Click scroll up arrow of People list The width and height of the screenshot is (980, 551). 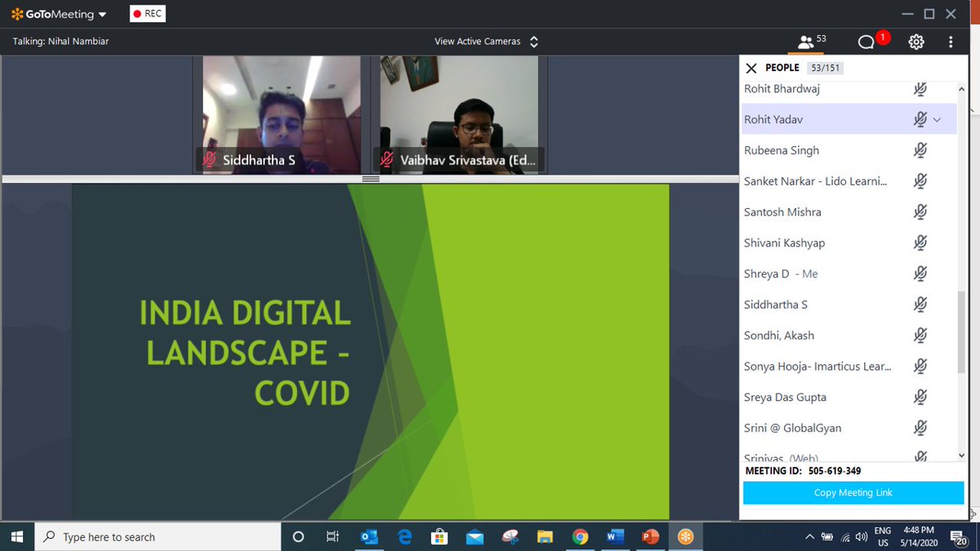point(961,88)
